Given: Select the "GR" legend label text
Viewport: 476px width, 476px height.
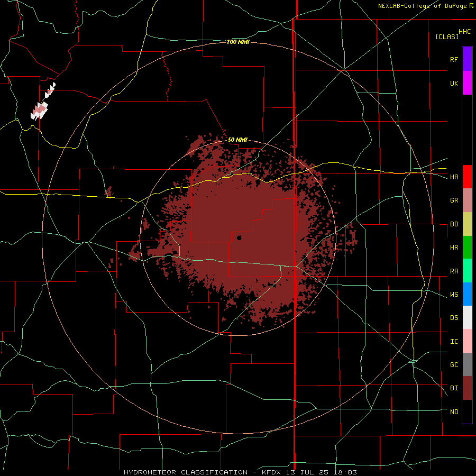Looking at the screenshot, I should (x=454, y=200).
